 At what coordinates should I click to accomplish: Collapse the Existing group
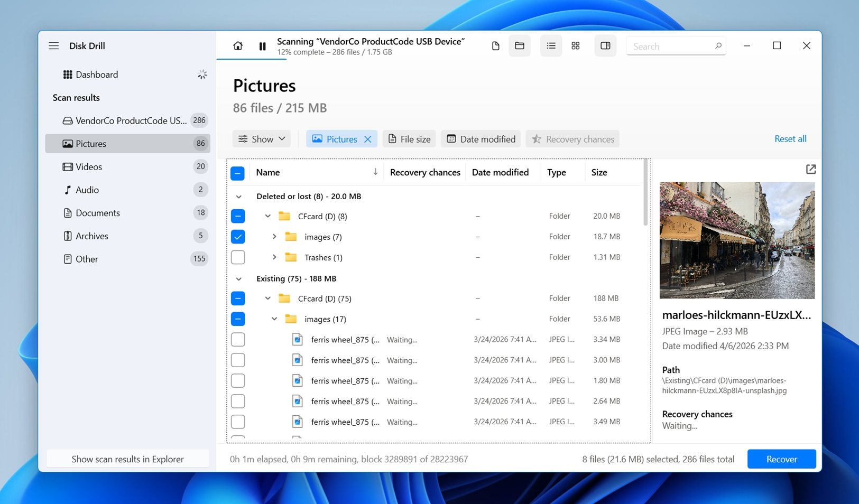pyautogui.click(x=239, y=279)
